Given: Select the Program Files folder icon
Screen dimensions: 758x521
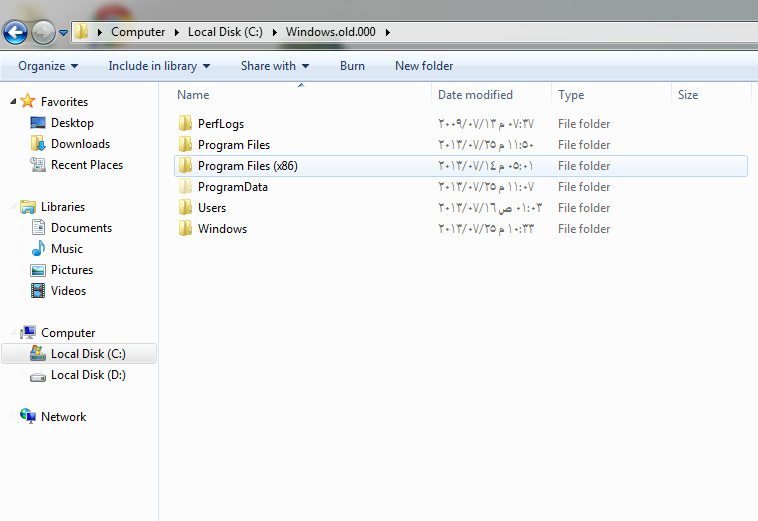Looking at the screenshot, I should pos(185,144).
